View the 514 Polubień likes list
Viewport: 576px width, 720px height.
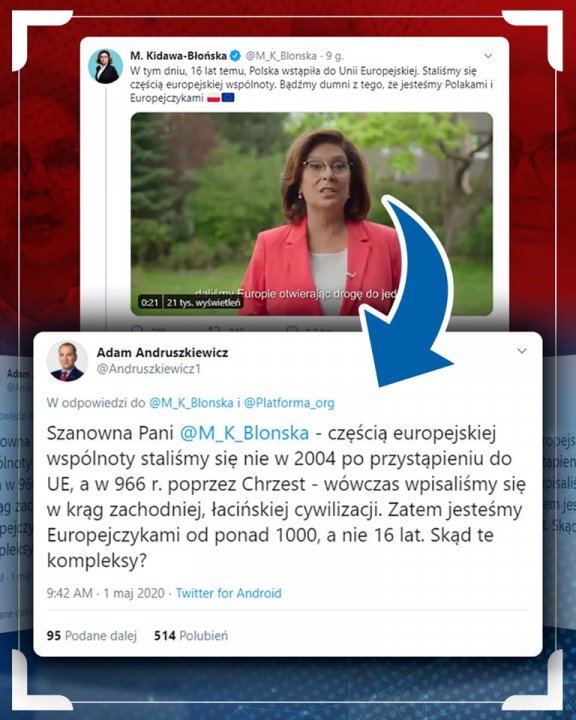click(191, 636)
